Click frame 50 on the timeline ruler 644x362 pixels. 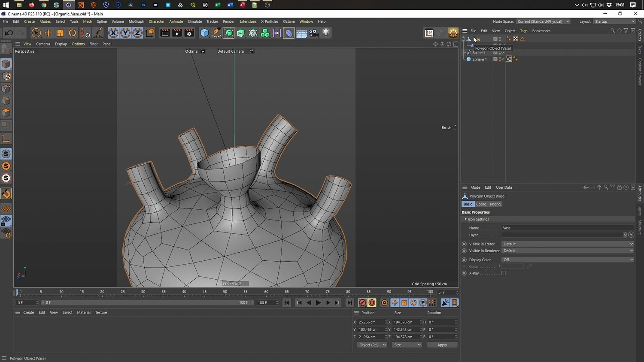(x=225, y=293)
